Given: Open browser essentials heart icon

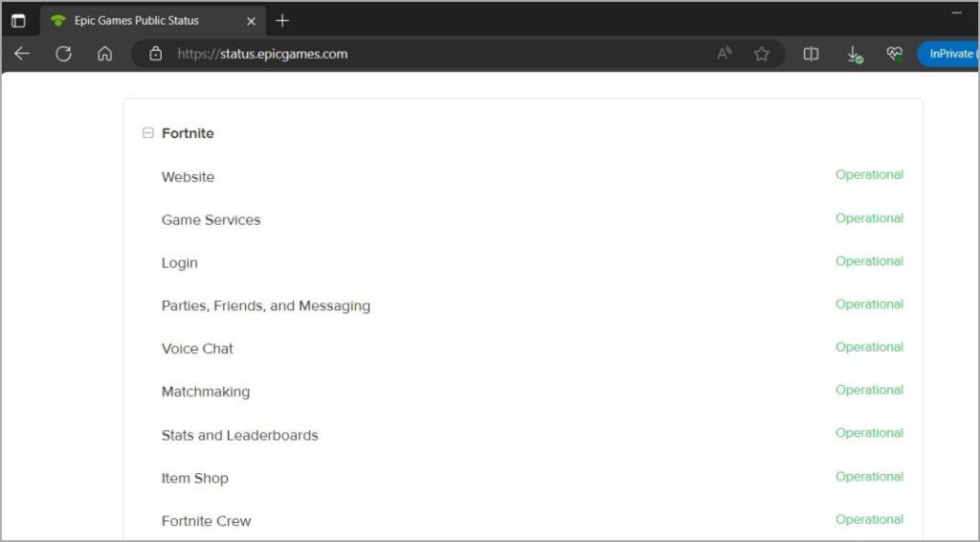Looking at the screenshot, I should (895, 54).
